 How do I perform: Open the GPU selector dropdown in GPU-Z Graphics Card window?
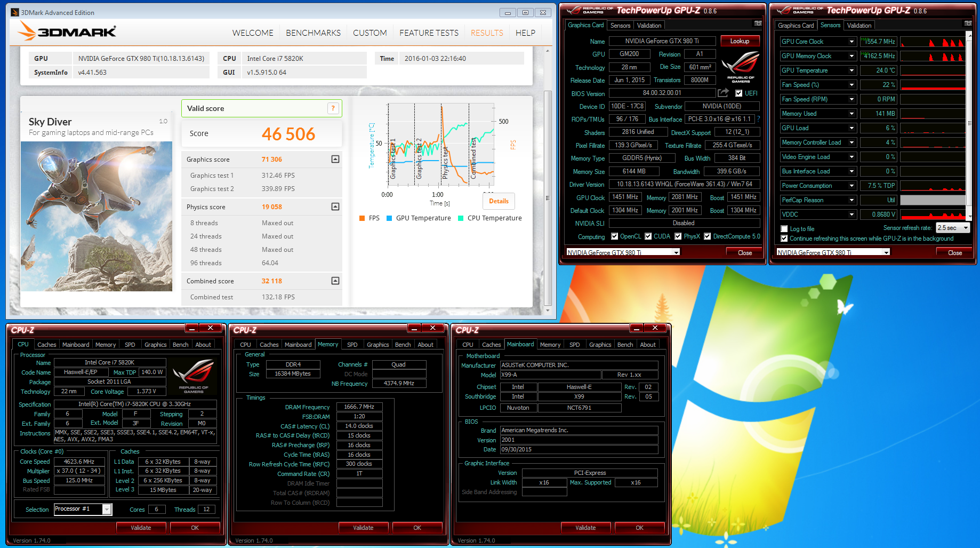tap(677, 252)
